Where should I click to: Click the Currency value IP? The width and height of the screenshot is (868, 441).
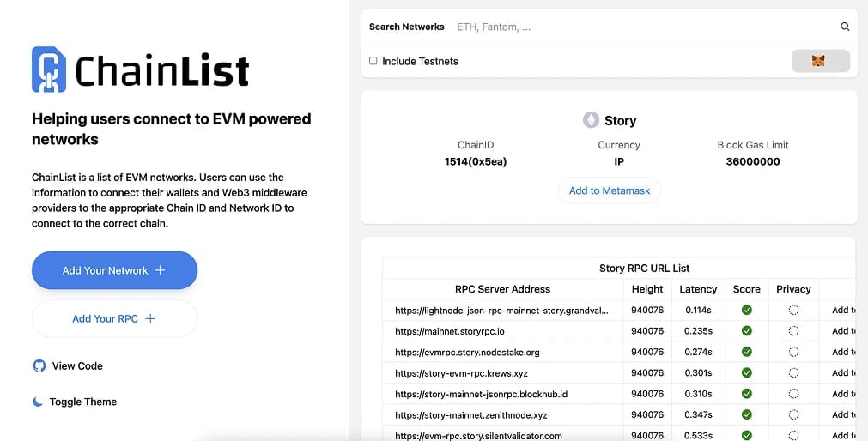tap(619, 161)
